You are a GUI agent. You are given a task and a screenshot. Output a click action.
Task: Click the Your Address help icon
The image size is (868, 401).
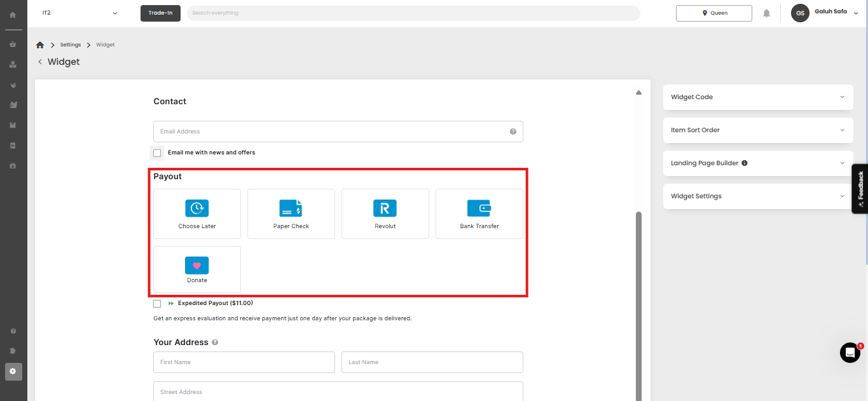[x=215, y=343]
